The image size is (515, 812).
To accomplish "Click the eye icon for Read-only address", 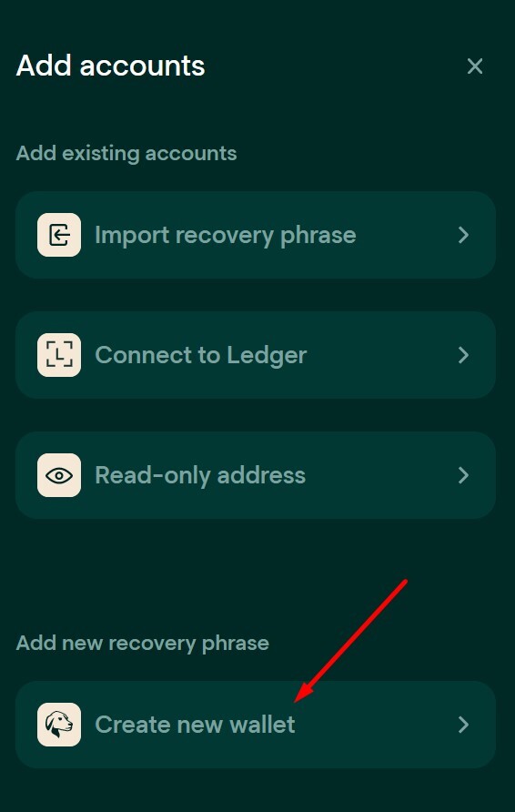I will tap(59, 475).
